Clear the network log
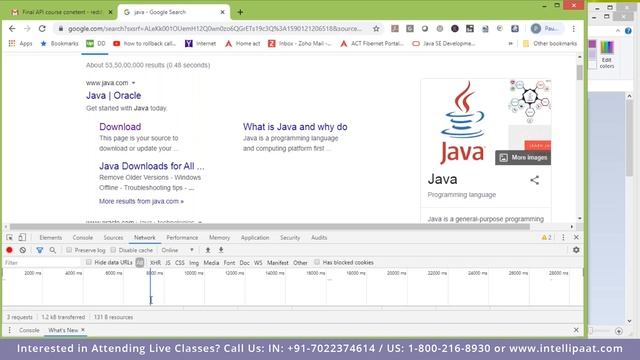The image size is (640, 360). 23,250
